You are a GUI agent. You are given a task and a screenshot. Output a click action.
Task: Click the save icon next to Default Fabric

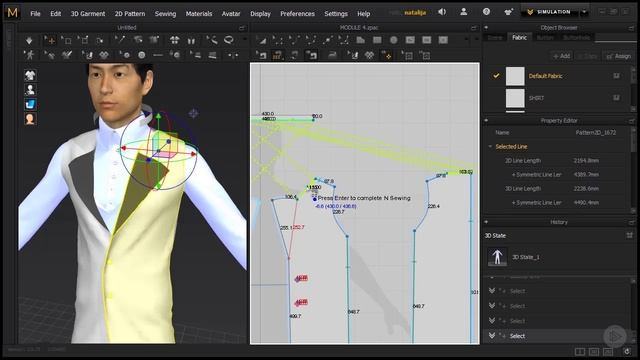[x=616, y=76]
